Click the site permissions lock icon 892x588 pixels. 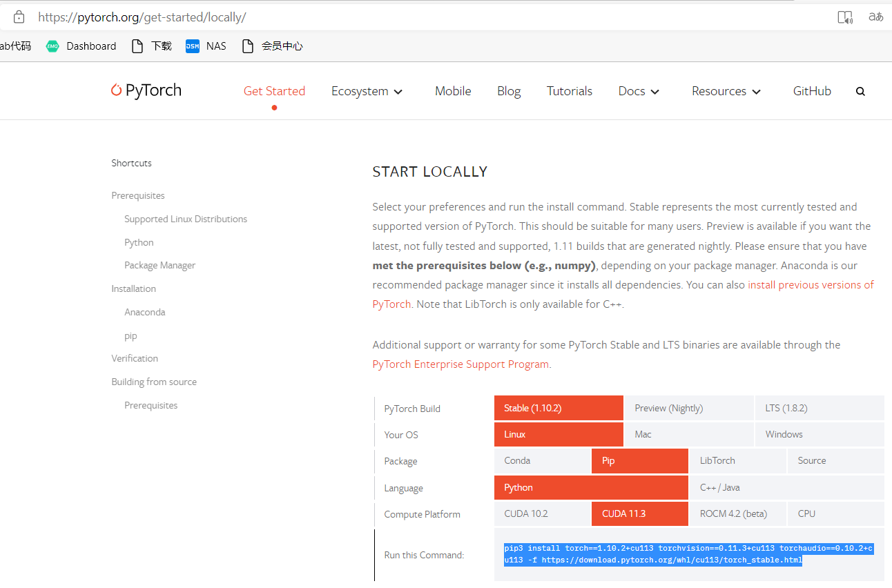coord(19,16)
